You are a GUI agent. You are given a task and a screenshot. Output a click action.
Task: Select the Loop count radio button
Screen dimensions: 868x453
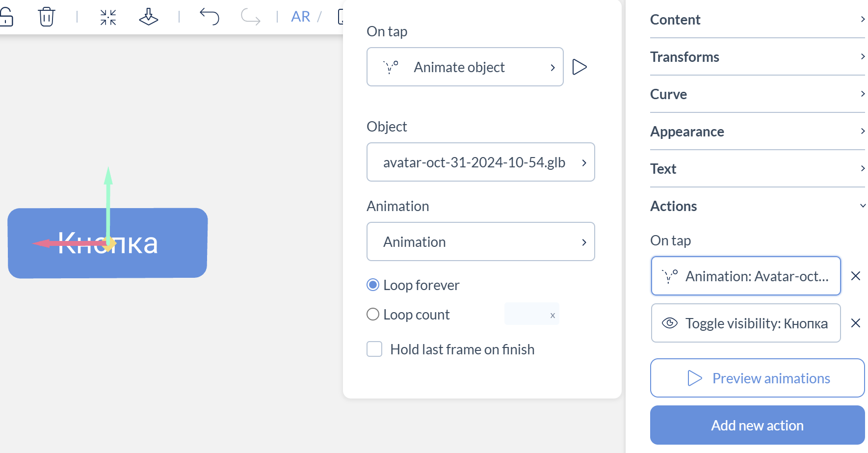[373, 315]
